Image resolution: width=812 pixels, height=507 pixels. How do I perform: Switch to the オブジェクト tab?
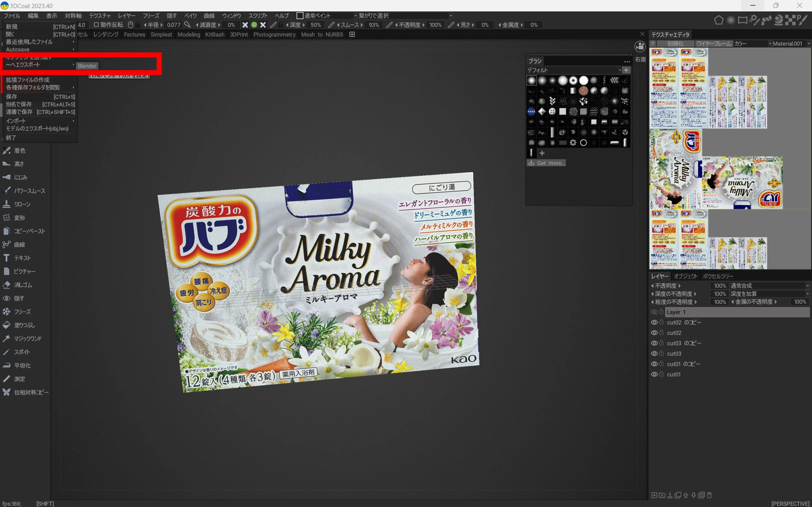pyautogui.click(x=685, y=276)
